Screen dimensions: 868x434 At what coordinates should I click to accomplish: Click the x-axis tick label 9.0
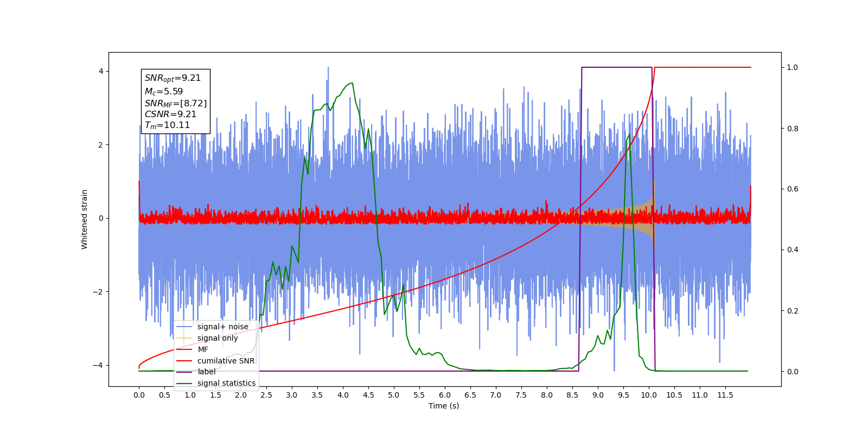pyautogui.click(x=598, y=395)
